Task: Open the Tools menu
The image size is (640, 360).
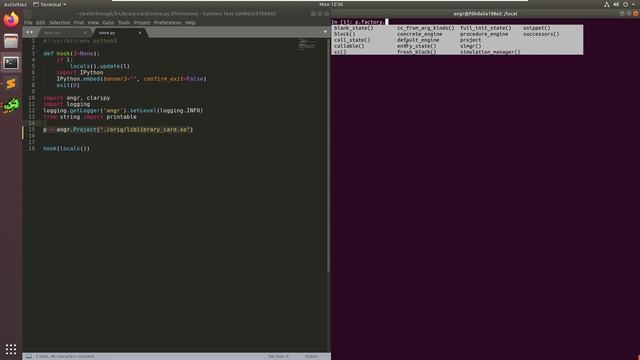Action: [124, 23]
